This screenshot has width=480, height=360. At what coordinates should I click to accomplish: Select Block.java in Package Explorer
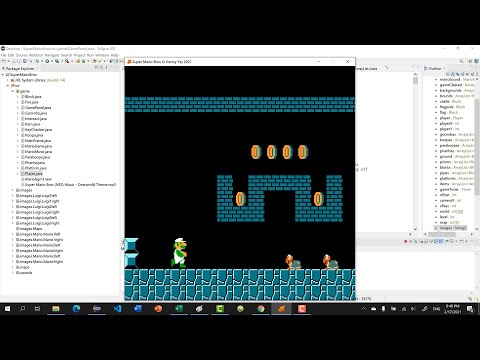(x=31, y=97)
